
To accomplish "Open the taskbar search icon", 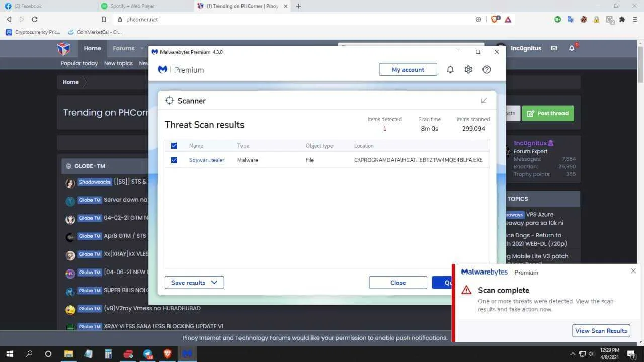I will 29,354.
